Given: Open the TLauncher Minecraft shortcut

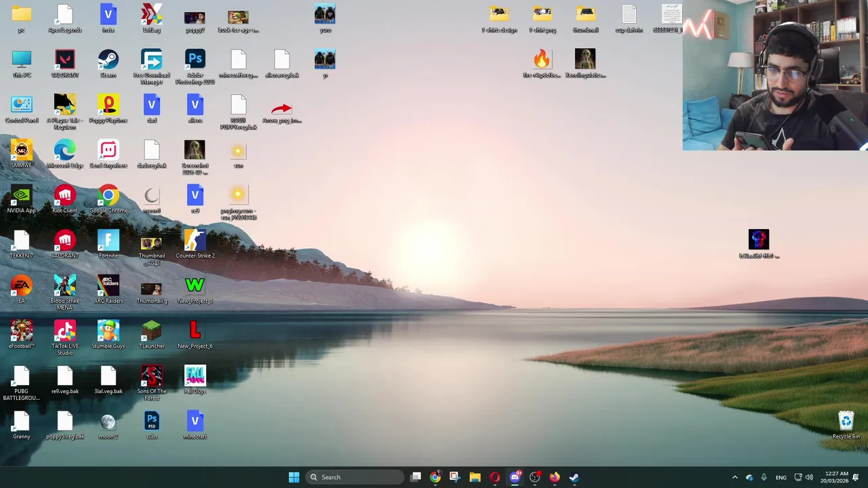Looking at the screenshot, I should point(151,335).
